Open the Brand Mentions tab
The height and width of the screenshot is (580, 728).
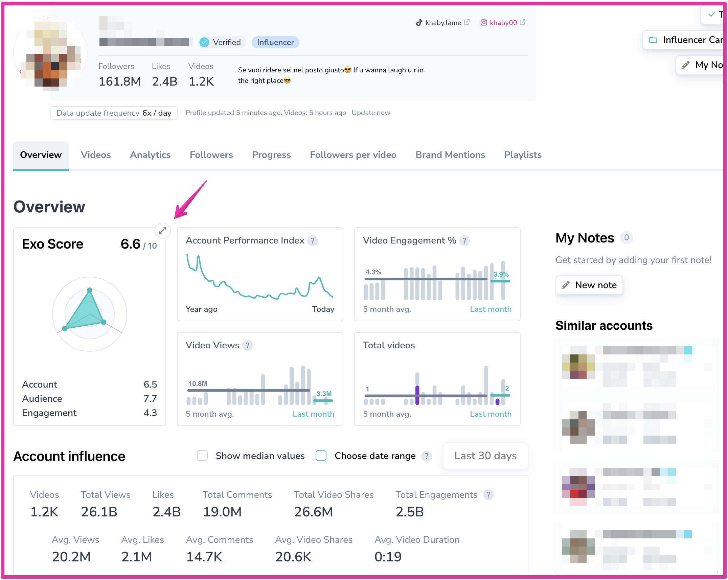click(x=450, y=155)
